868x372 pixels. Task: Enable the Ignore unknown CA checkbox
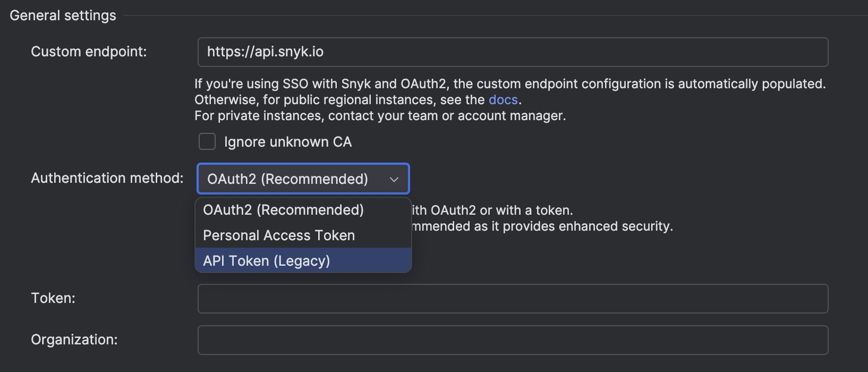(207, 142)
